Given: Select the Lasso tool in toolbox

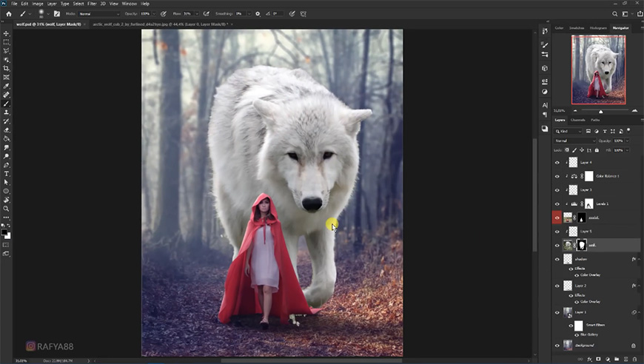Looking at the screenshot, I should 6,51.
